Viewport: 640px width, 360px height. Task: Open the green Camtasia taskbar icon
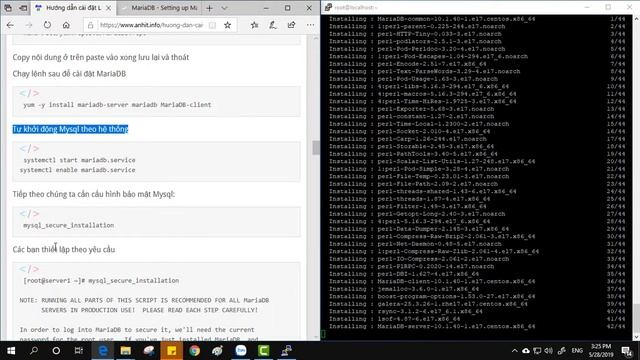[x=264, y=351]
